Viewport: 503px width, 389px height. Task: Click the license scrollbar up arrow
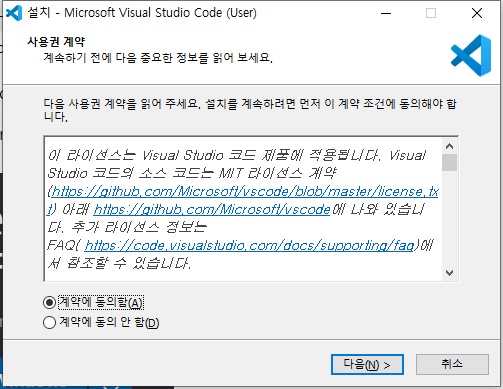point(449,146)
